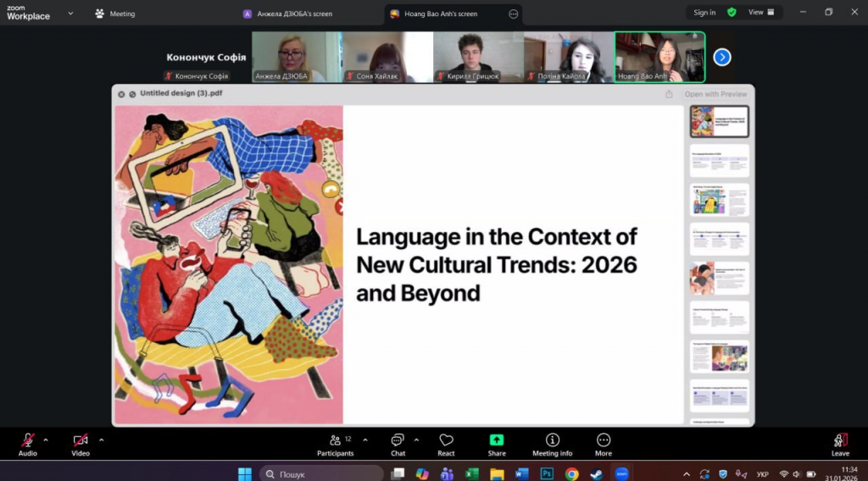Click the Sign in button
Screen dimensions: 868x481
pos(704,13)
